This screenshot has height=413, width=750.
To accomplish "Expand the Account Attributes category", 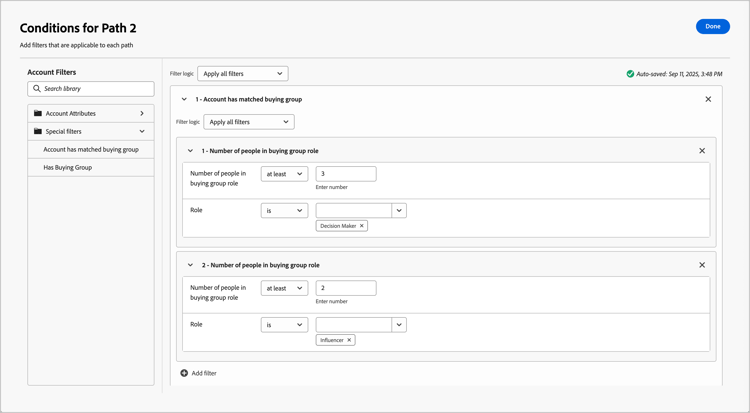I will pyautogui.click(x=142, y=114).
